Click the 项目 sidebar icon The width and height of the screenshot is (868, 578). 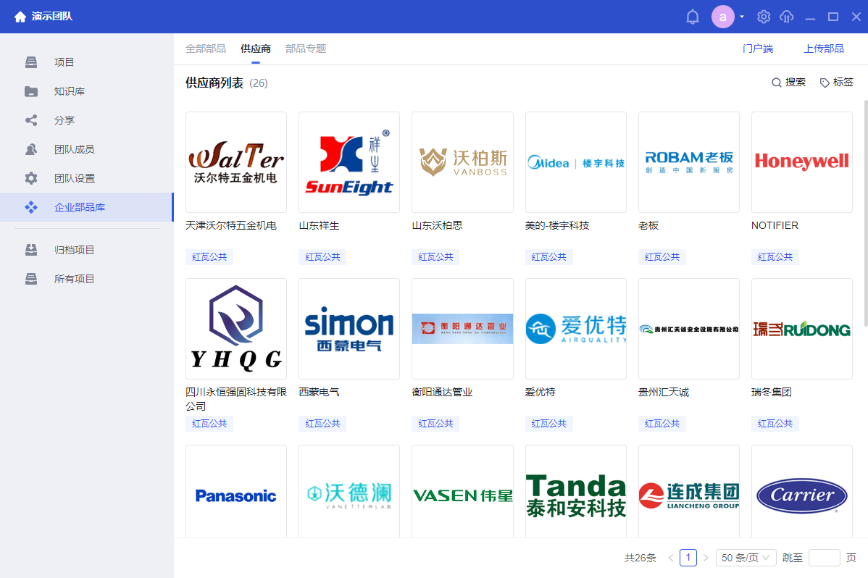[31, 62]
